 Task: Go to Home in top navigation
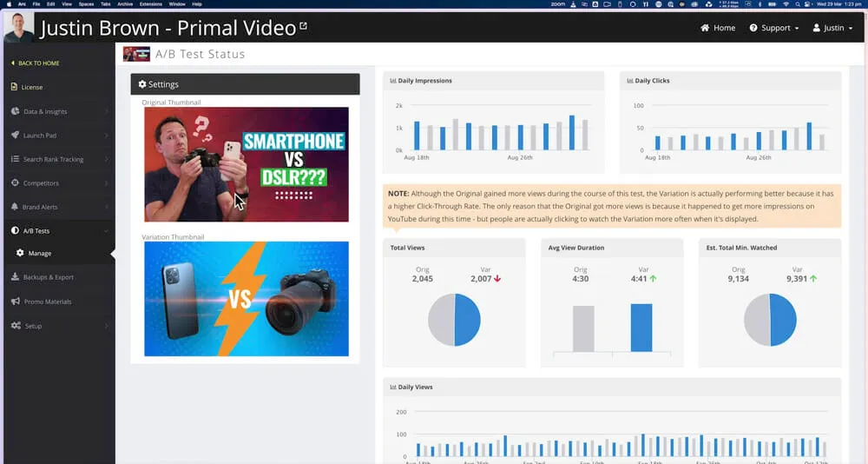click(718, 28)
